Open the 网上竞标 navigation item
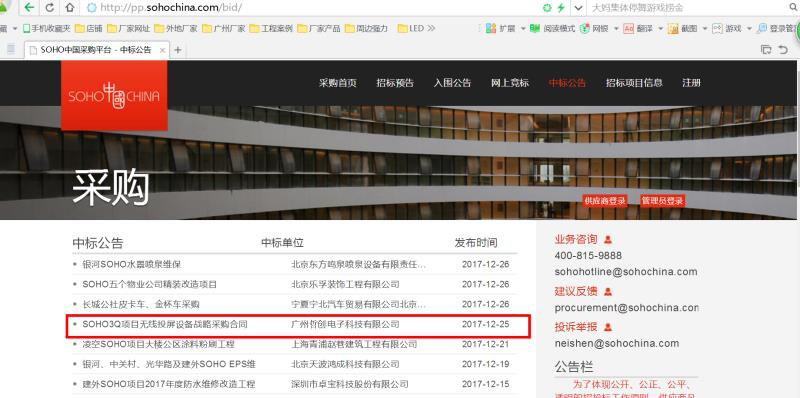 point(510,83)
